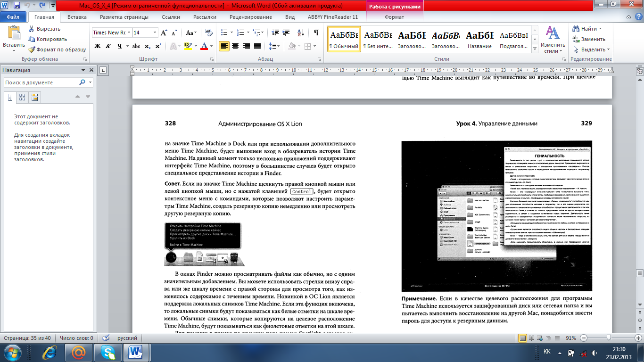Switch to Вставка tab

coord(77,17)
